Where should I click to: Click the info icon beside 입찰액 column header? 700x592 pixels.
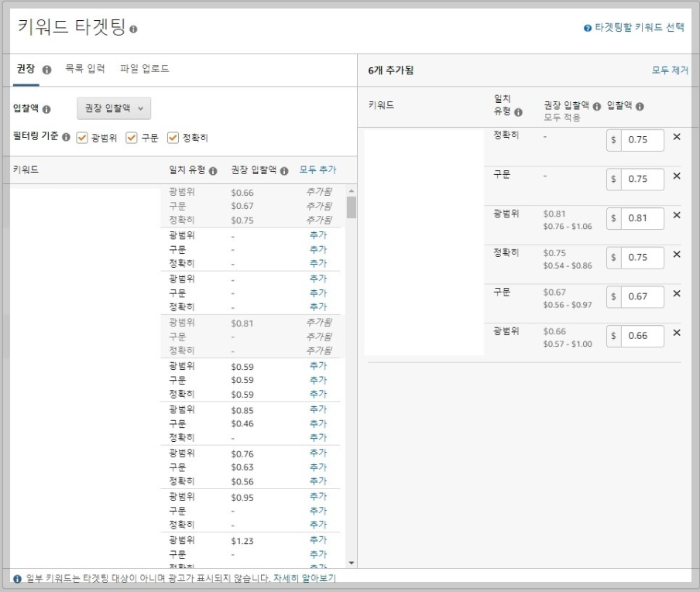pos(640,108)
